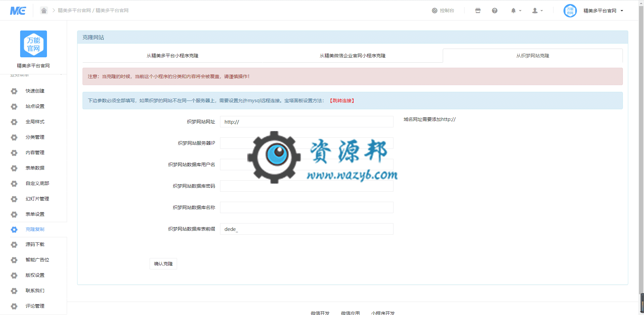The image size is (644, 315).
Task: Click gear icon beside 幻灯片管理
Action: tap(14, 199)
